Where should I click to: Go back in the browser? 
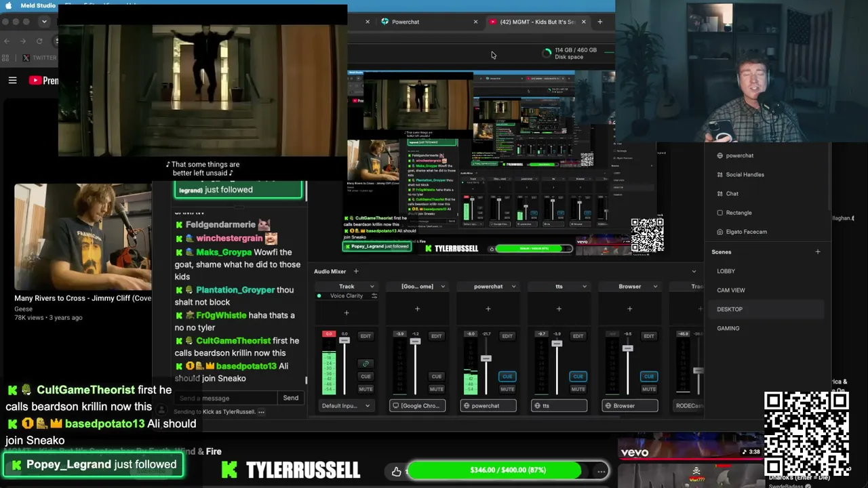tap(7, 41)
